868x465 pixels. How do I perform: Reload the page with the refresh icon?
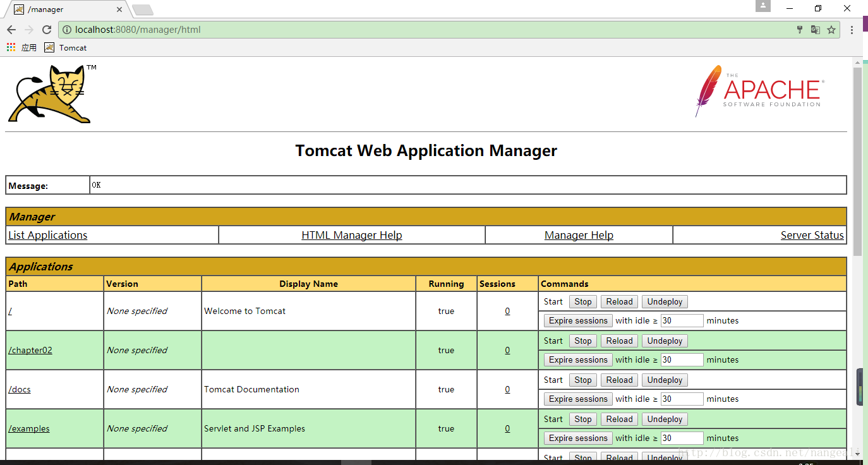(x=47, y=30)
